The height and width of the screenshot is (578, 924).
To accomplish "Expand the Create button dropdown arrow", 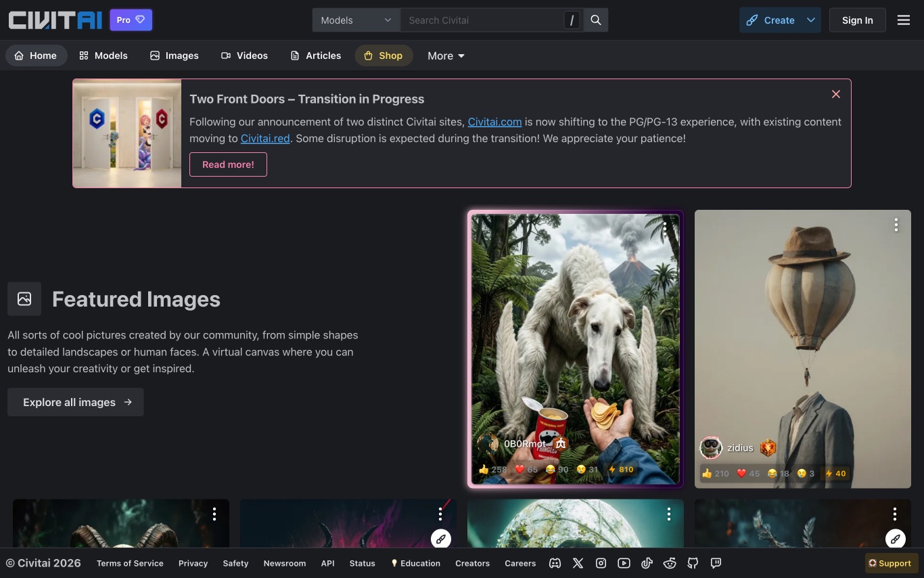I will (x=810, y=20).
